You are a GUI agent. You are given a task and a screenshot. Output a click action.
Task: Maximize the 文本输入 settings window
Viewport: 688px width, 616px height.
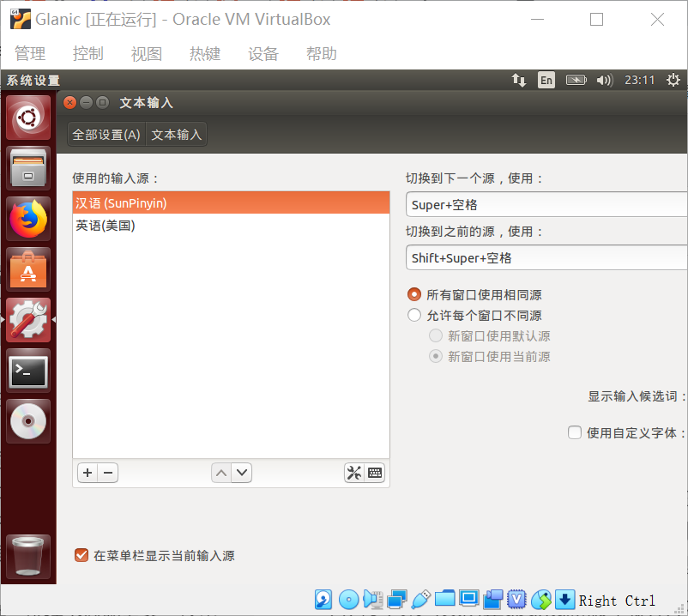(x=103, y=103)
